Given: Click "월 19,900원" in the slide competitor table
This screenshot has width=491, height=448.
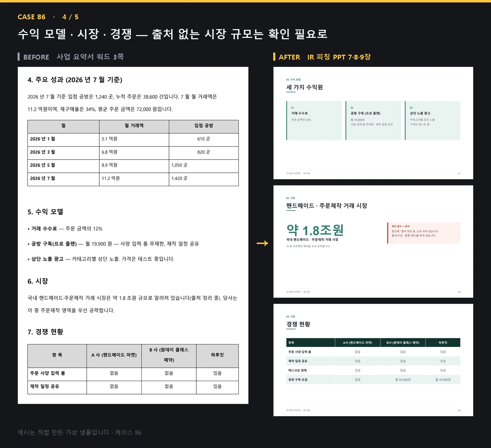Looking at the screenshot, I should point(443,380).
